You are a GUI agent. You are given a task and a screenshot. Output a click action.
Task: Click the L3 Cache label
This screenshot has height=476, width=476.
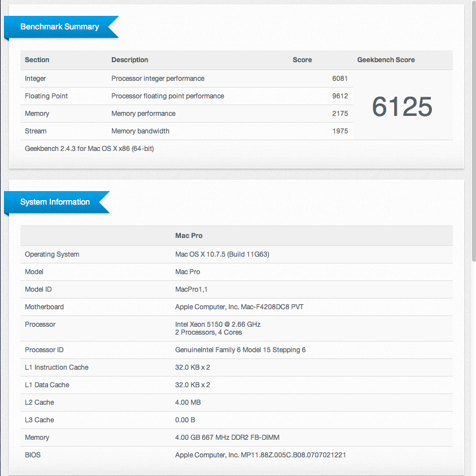click(x=40, y=420)
